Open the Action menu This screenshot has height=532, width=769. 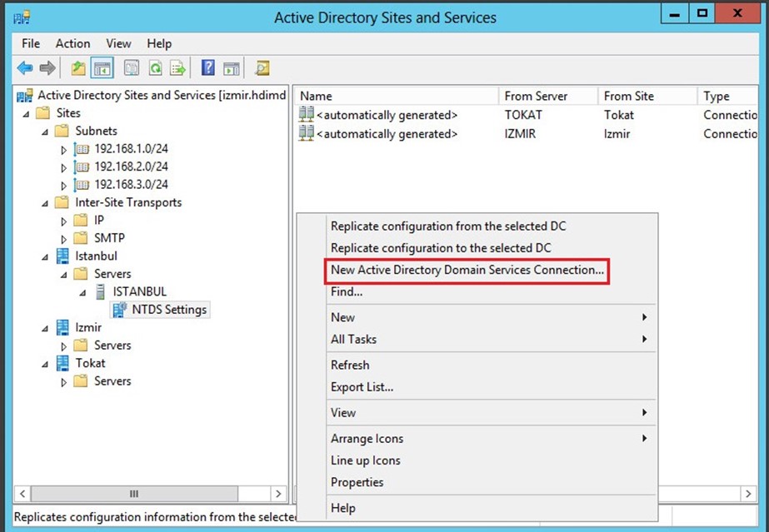tap(72, 43)
